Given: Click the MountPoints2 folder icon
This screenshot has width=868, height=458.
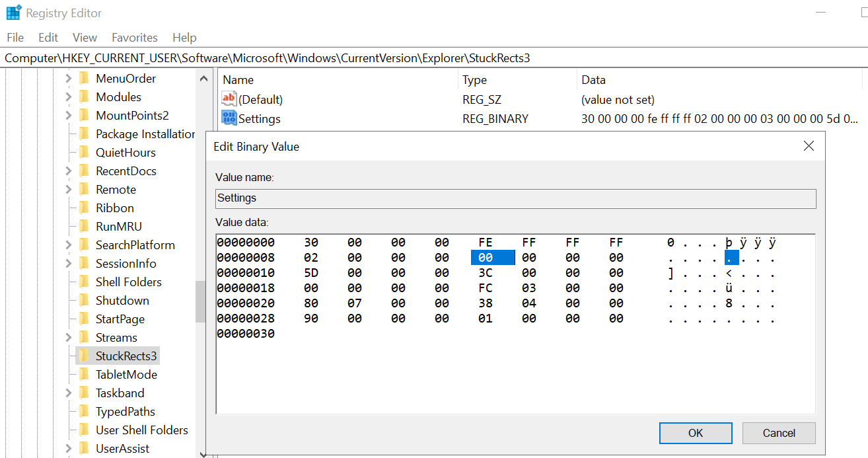Looking at the screenshot, I should tap(84, 115).
